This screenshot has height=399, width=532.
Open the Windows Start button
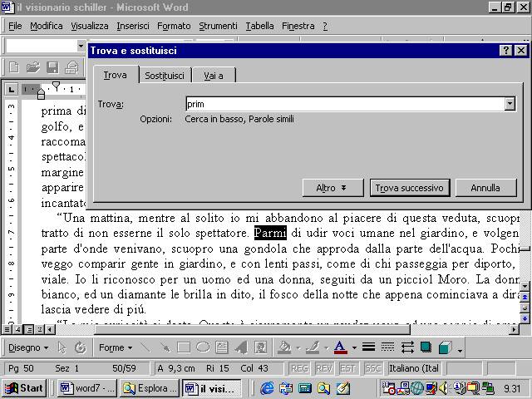pyautogui.click(x=24, y=388)
